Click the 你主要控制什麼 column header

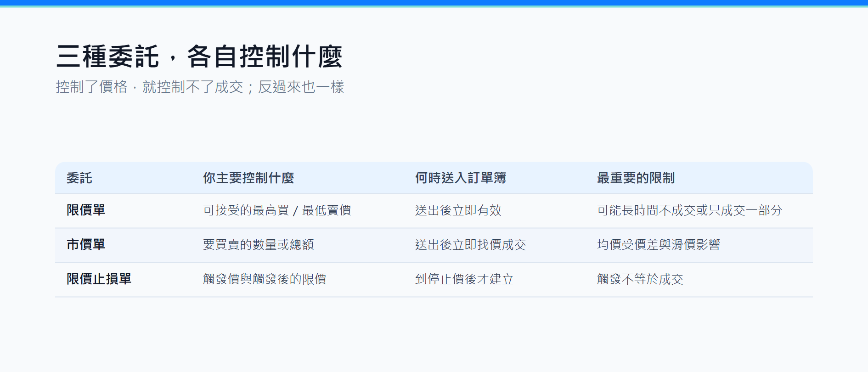point(248,178)
